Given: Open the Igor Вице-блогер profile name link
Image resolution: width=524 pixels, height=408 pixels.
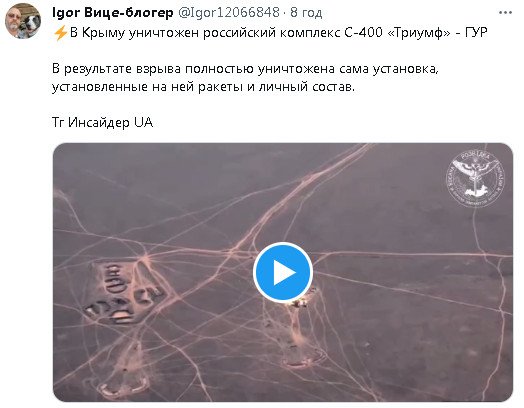Looking at the screenshot, I should point(113,13).
